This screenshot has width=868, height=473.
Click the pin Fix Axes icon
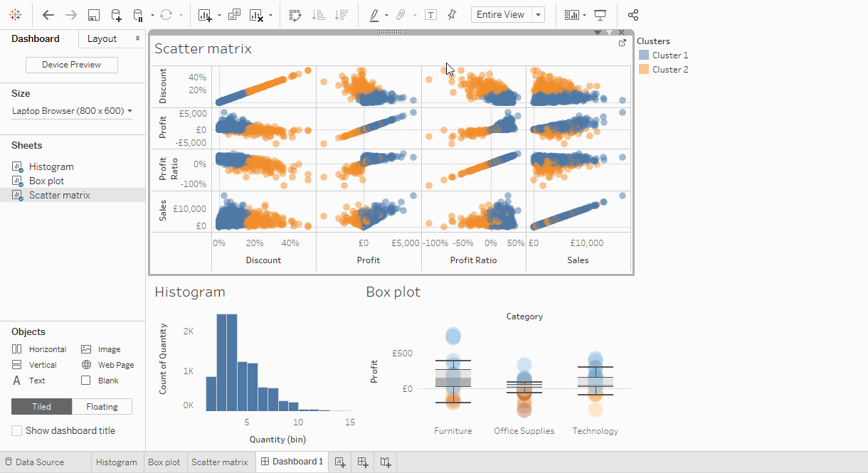click(x=452, y=15)
